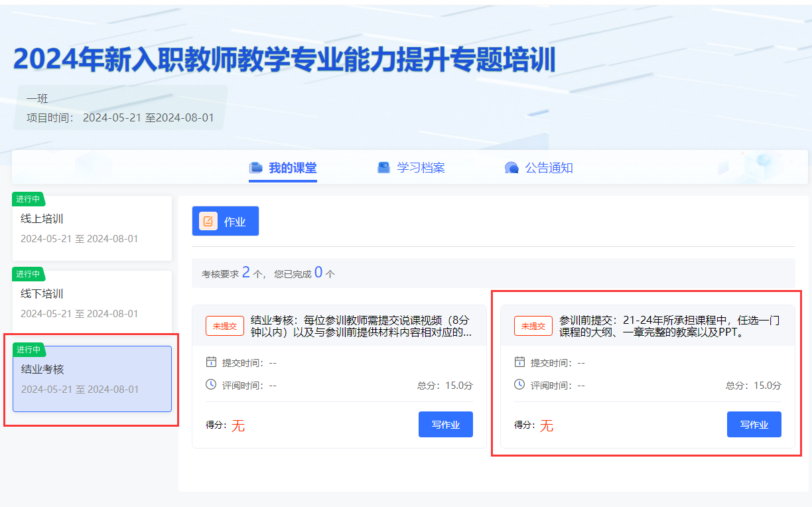812x507 pixels.
Task: Select 线上培训 in the left sidebar
Action: point(92,228)
